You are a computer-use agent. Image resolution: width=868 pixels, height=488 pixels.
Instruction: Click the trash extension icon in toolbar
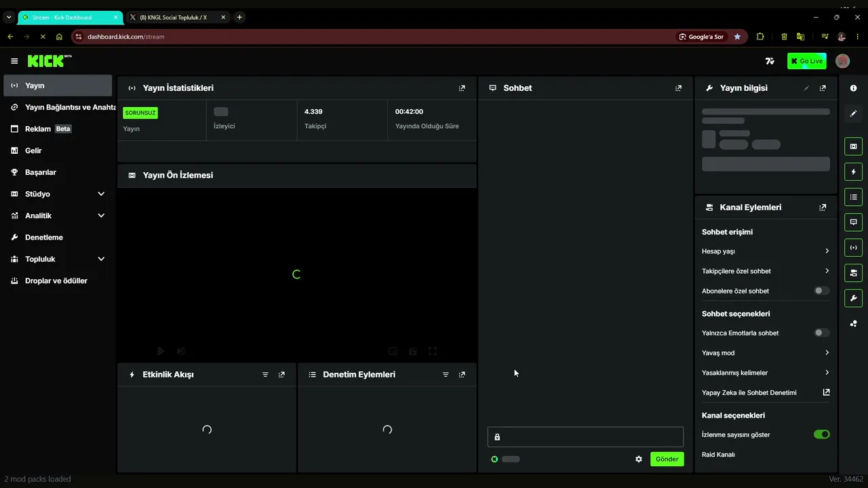click(x=784, y=37)
